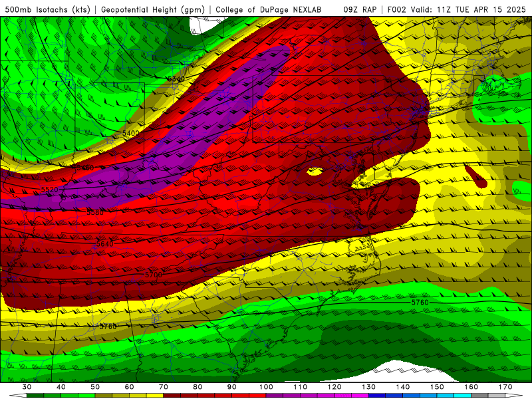
Task: Click the left arrow cap of the color bar
Action: click(x=18, y=396)
